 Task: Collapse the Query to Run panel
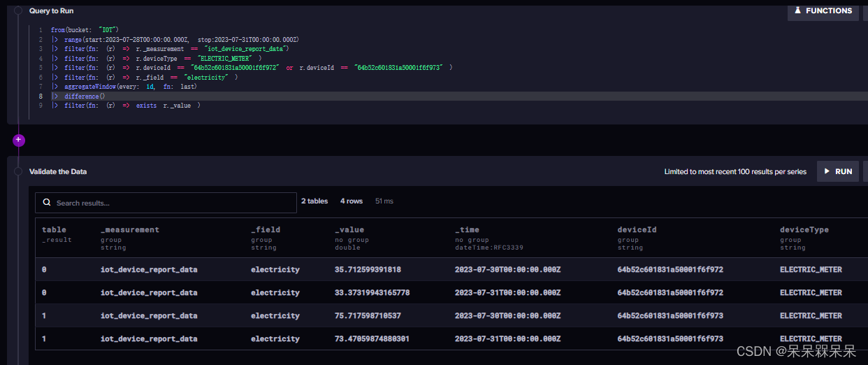[x=19, y=11]
